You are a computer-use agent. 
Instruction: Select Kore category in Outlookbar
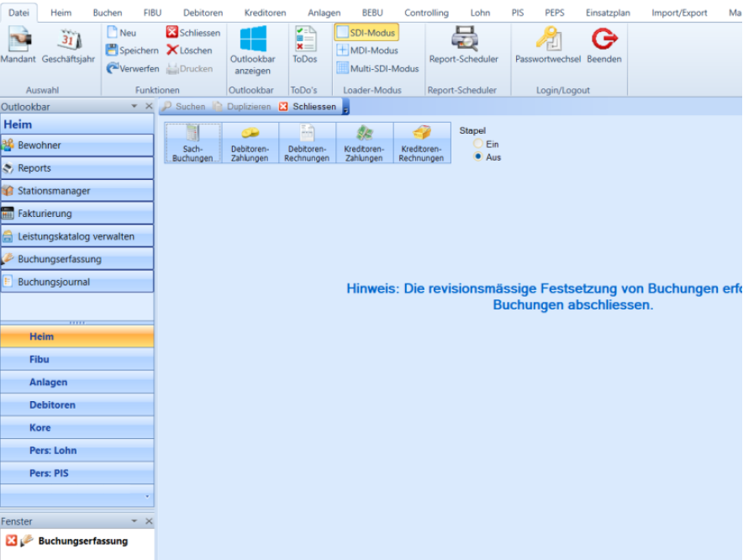77,428
